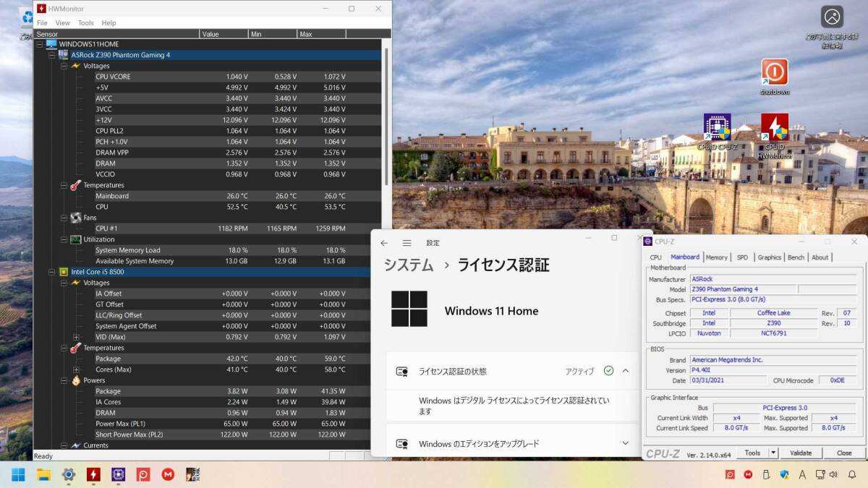Screen dimensions: 868x488
Task: Switch to CPU-Z via its taskbar icon
Action: click(x=118, y=474)
